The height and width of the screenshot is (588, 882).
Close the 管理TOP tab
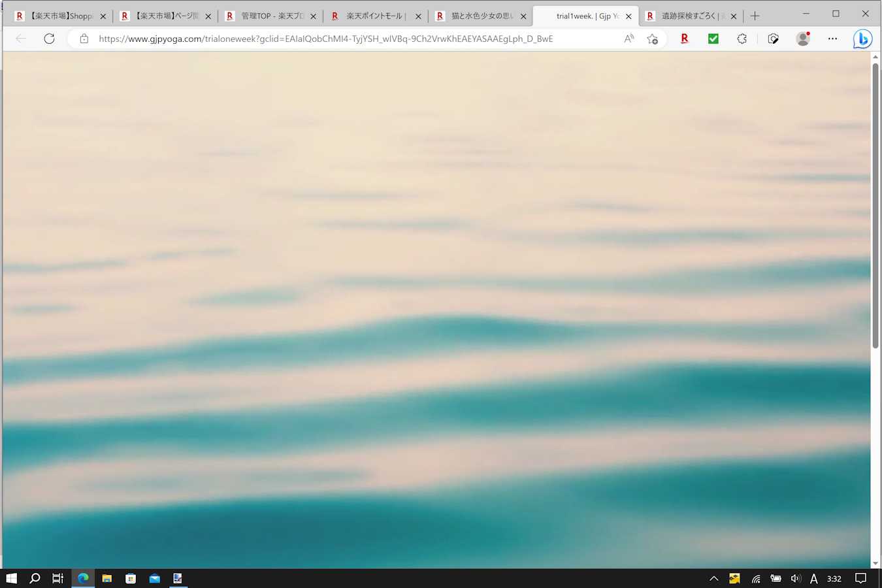tap(314, 16)
